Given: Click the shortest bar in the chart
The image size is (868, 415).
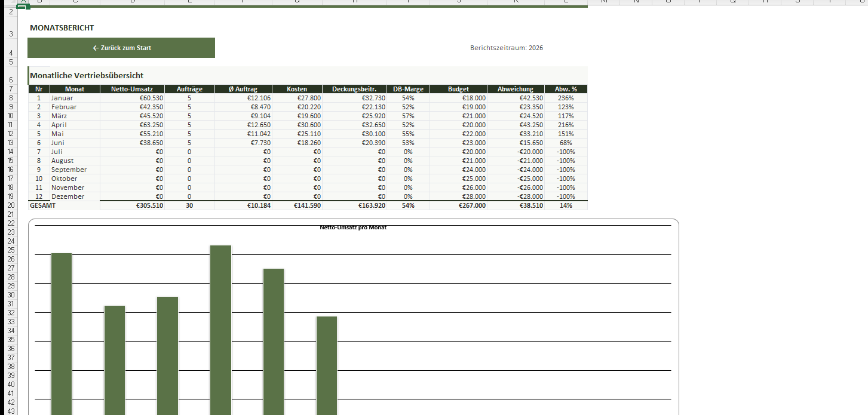Looking at the screenshot, I should 327,364.
